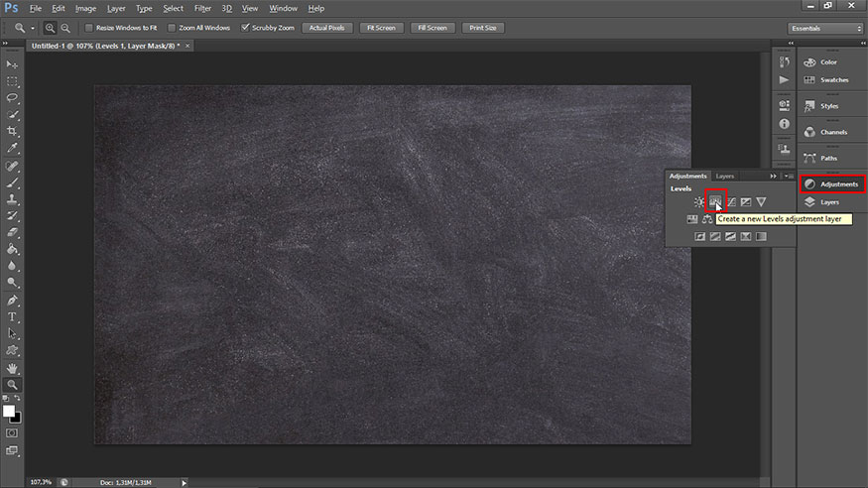The width and height of the screenshot is (868, 488).
Task: Open the Image menu
Action: tap(85, 8)
